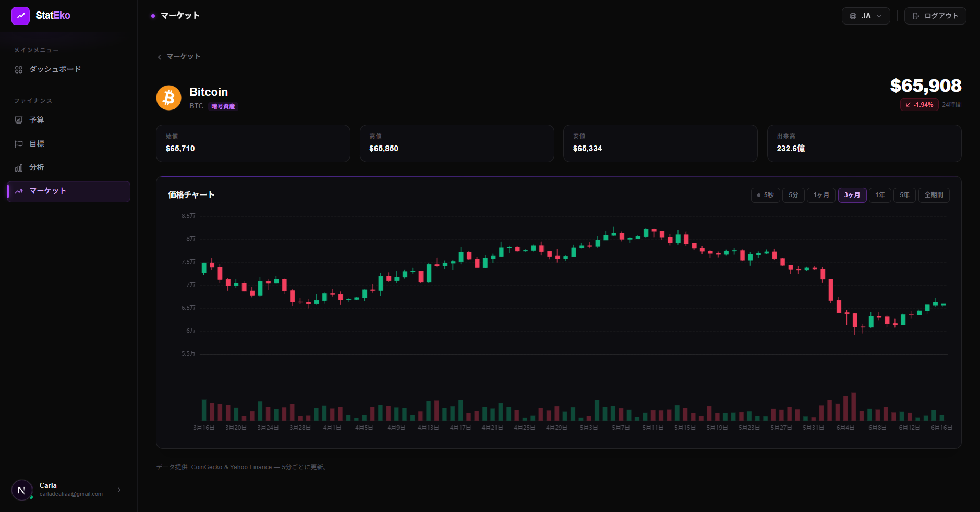The height and width of the screenshot is (512, 980).
Task: Click the マーケット trend icon in sidebar
Action: (19, 191)
